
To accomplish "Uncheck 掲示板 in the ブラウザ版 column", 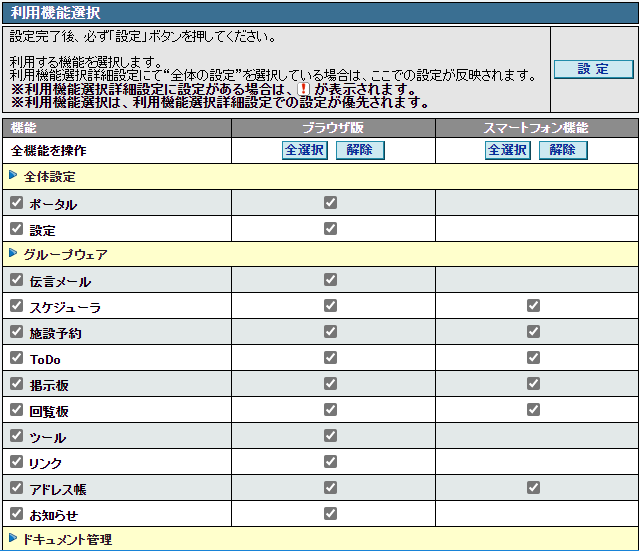I will click(x=331, y=383).
